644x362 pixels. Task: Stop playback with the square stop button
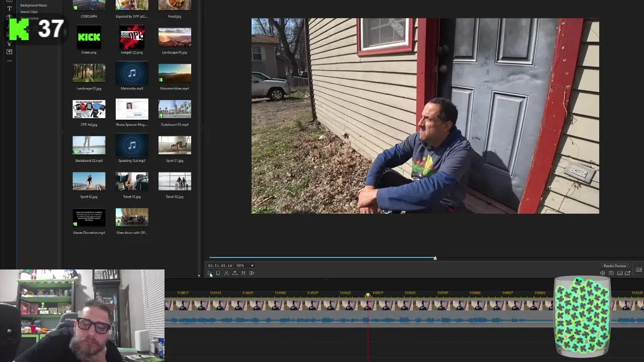pyautogui.click(x=218, y=273)
